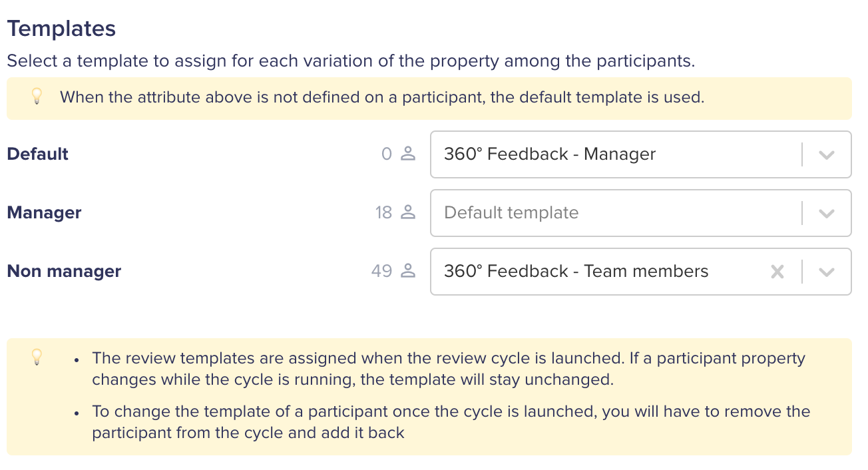Screen dimensions: 868x470
Task: Expand the Non manager template chevron
Action: point(827,272)
